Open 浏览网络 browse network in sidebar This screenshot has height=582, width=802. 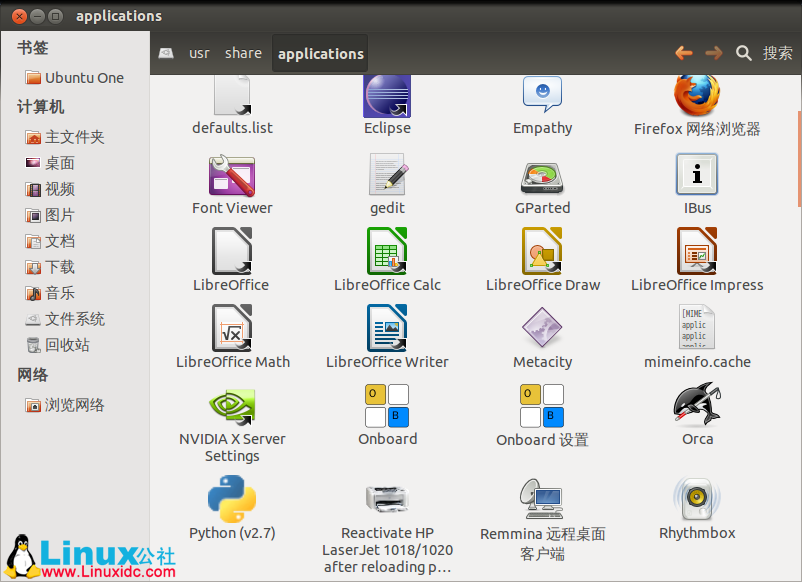click(x=65, y=406)
